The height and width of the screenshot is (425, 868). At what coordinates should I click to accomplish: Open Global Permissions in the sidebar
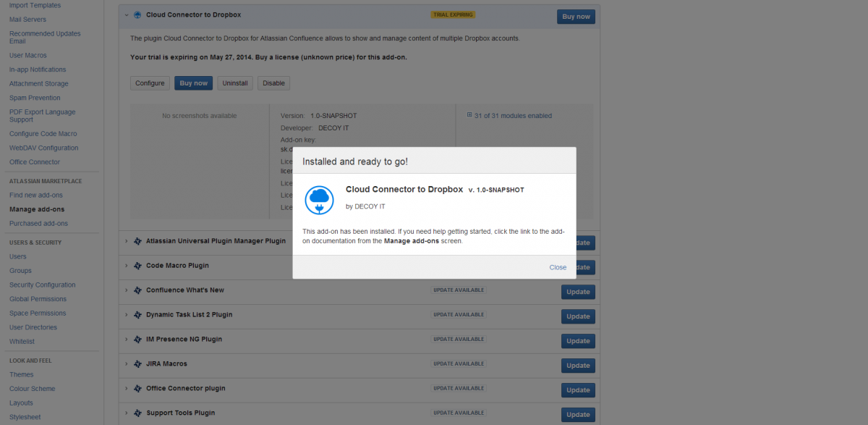(38, 299)
